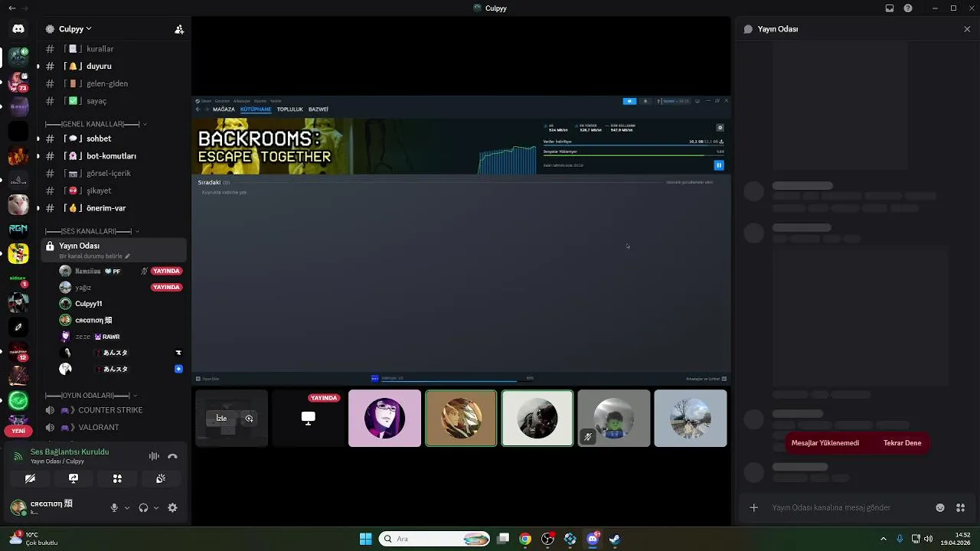Open the Discord help icon in title bar
Image resolution: width=980 pixels, height=551 pixels.
[908, 8]
